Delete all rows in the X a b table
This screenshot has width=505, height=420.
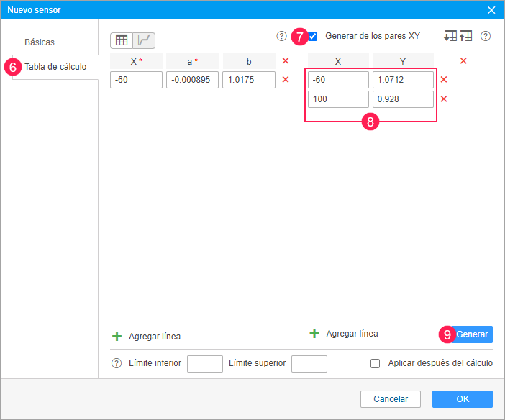point(286,60)
